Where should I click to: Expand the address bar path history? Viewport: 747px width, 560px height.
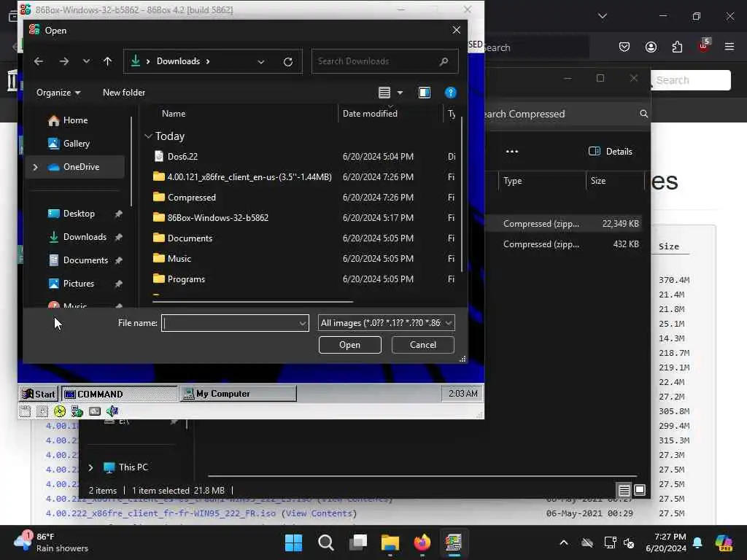pos(261,62)
